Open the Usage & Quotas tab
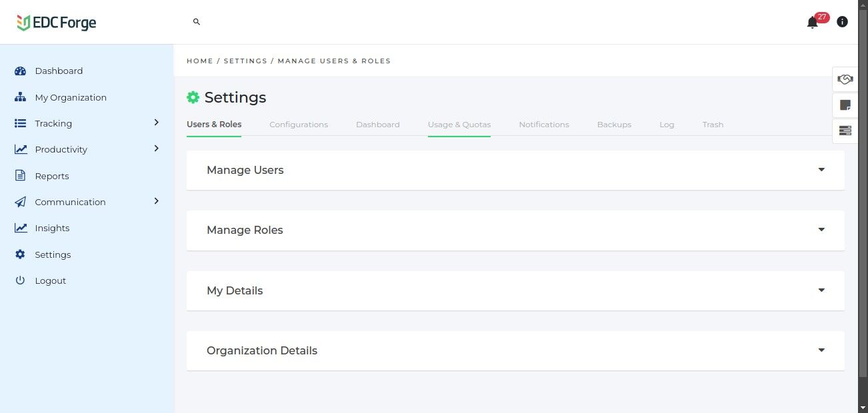The image size is (868, 413). coord(459,125)
